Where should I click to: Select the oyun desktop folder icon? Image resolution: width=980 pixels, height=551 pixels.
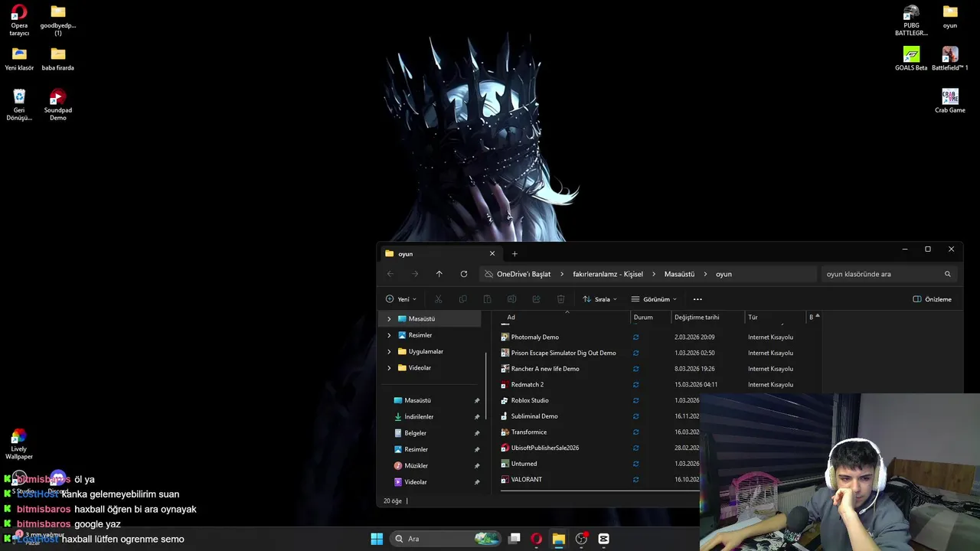(950, 16)
